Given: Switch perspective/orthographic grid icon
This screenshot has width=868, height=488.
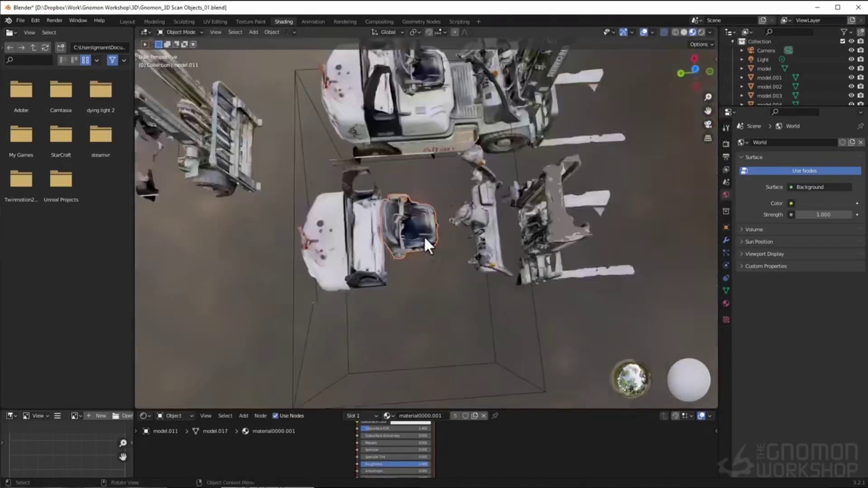Looking at the screenshot, I should (708, 138).
